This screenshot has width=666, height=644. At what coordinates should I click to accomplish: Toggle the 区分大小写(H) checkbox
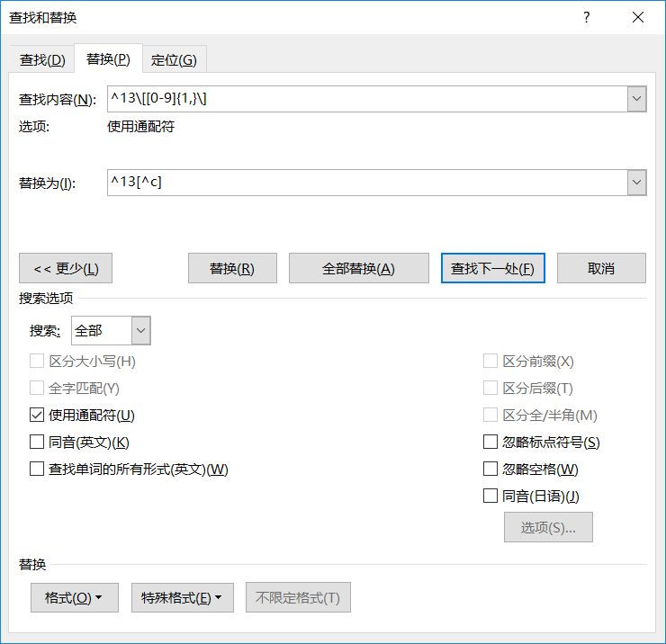click(37, 362)
